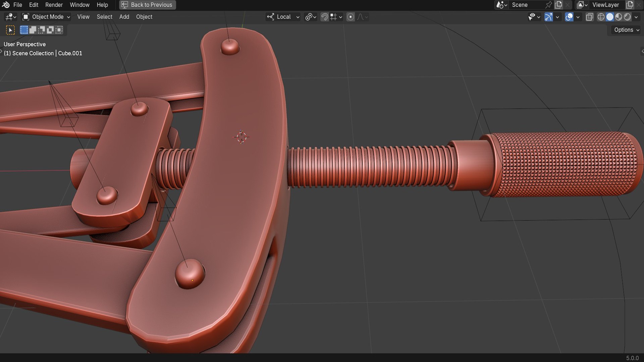This screenshot has width=644, height=362.
Task: Choose 'intersect selection' mode icon
Action: pyautogui.click(x=59, y=30)
